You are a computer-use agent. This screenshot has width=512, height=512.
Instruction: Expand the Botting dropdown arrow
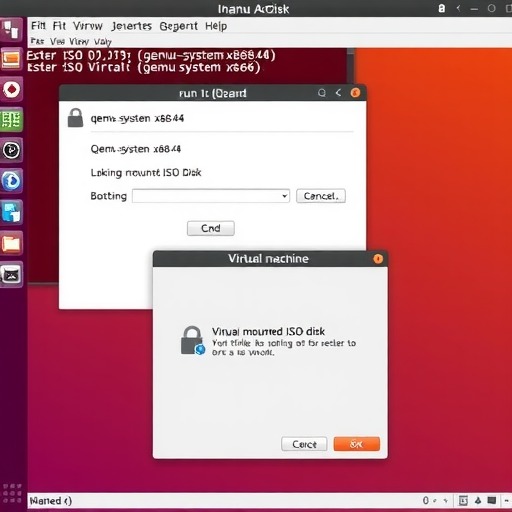285,196
